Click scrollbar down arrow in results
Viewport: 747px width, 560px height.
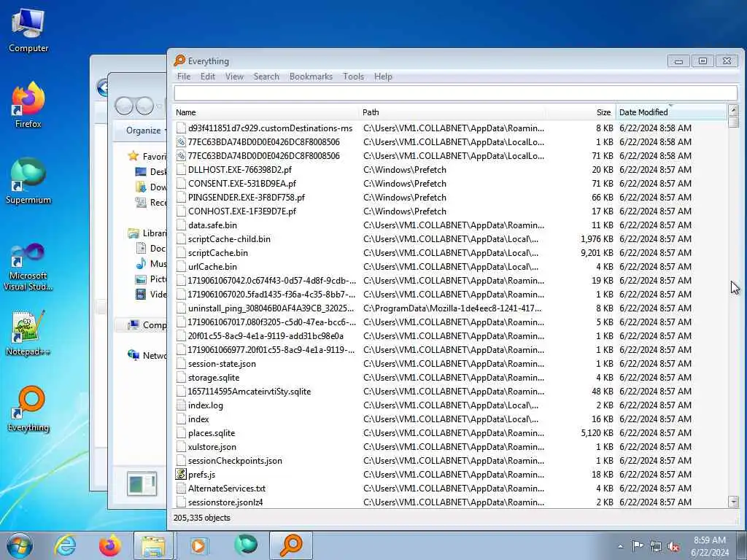(x=734, y=502)
